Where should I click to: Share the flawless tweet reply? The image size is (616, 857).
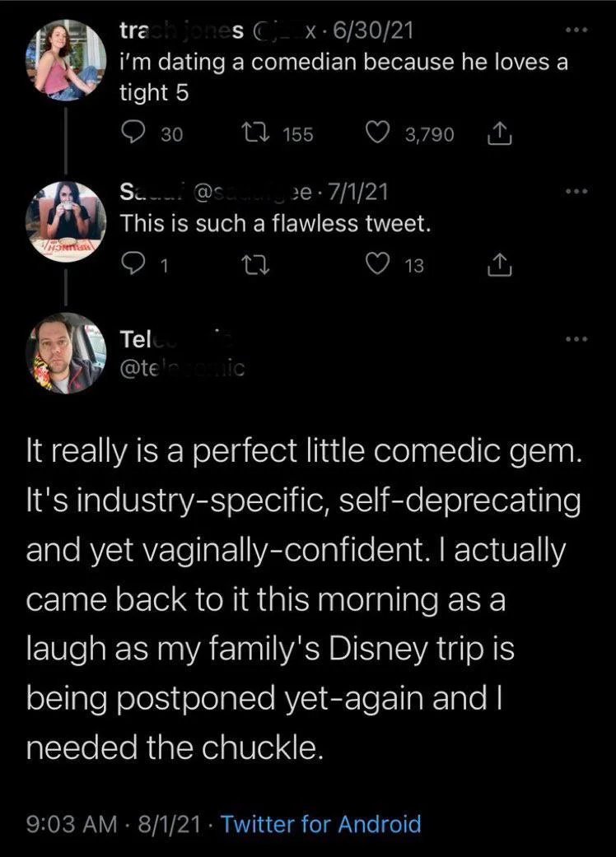tap(500, 265)
